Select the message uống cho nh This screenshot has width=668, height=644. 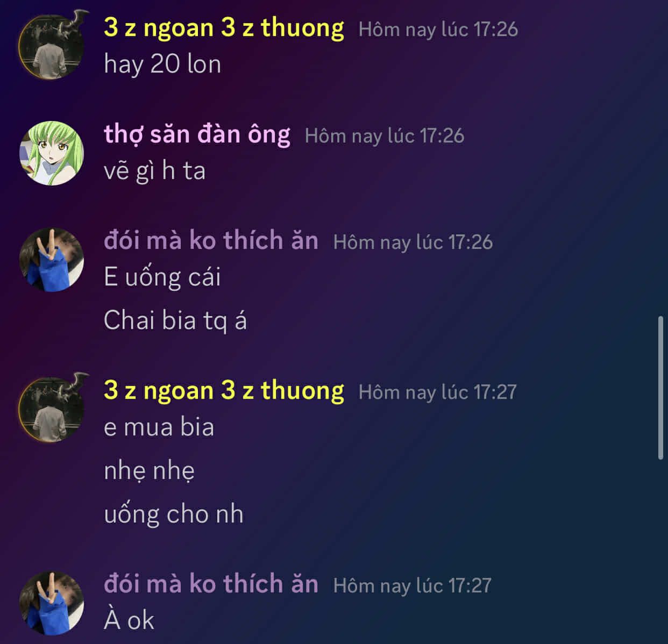(174, 514)
